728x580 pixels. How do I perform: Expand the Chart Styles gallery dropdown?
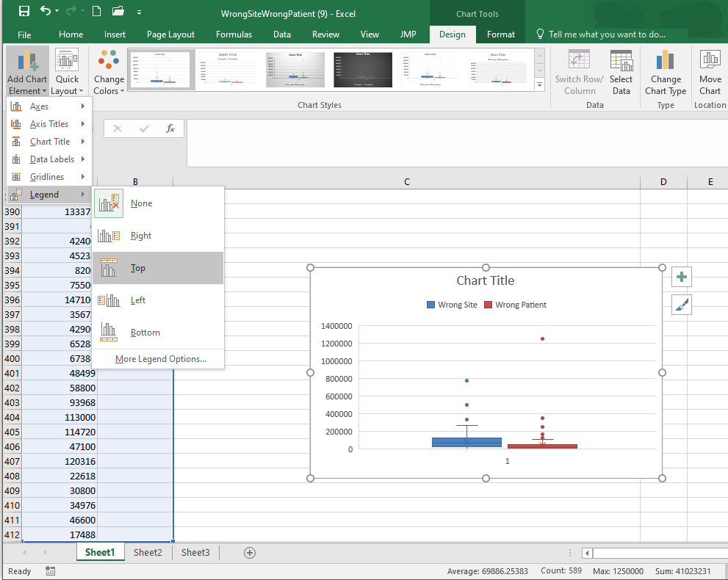point(540,86)
